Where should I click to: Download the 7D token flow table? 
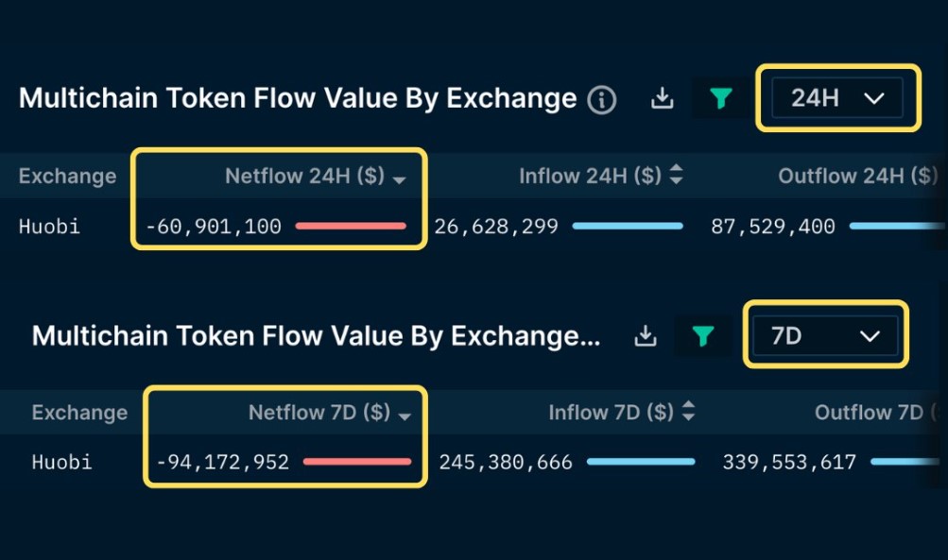pyautogui.click(x=646, y=336)
